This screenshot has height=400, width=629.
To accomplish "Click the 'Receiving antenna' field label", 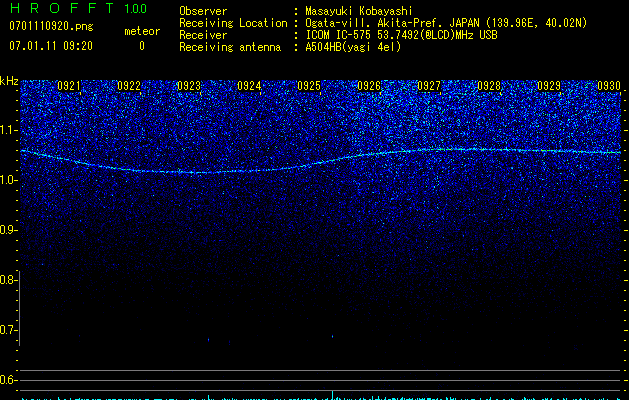I will (x=230, y=47).
